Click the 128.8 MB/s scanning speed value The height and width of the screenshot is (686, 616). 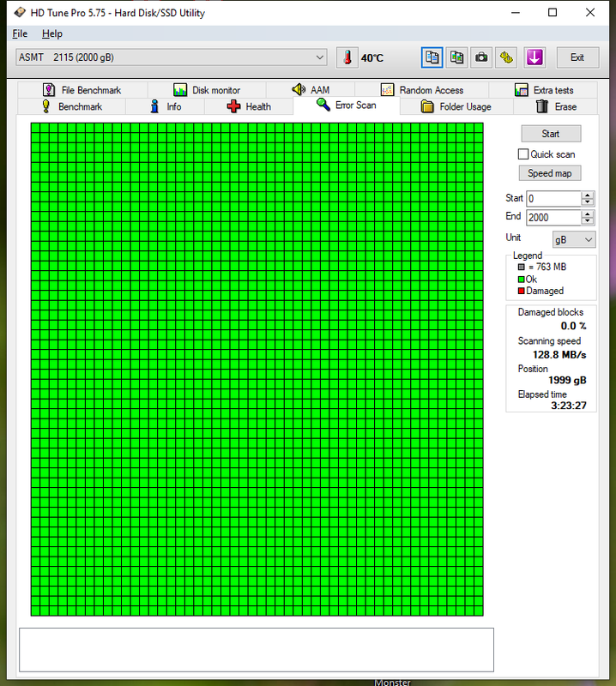point(559,355)
